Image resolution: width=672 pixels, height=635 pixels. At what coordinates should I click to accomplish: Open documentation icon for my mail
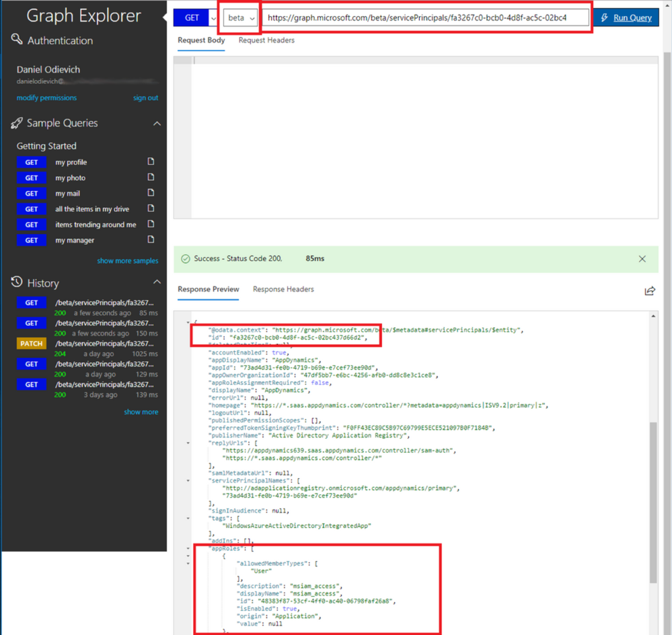point(151,193)
